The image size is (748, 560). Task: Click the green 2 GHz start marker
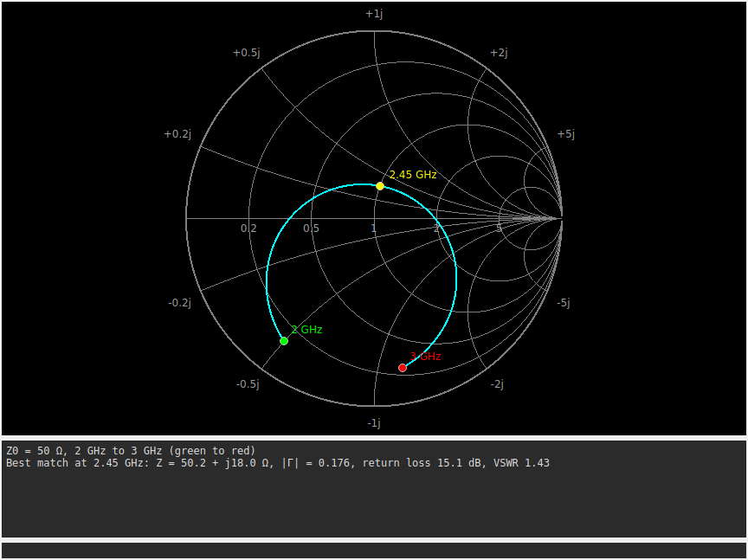click(284, 341)
